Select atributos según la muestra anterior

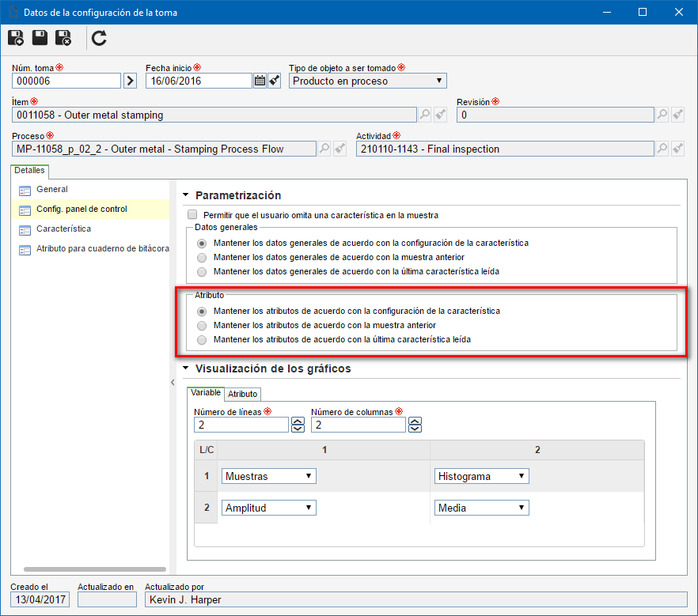point(202,326)
